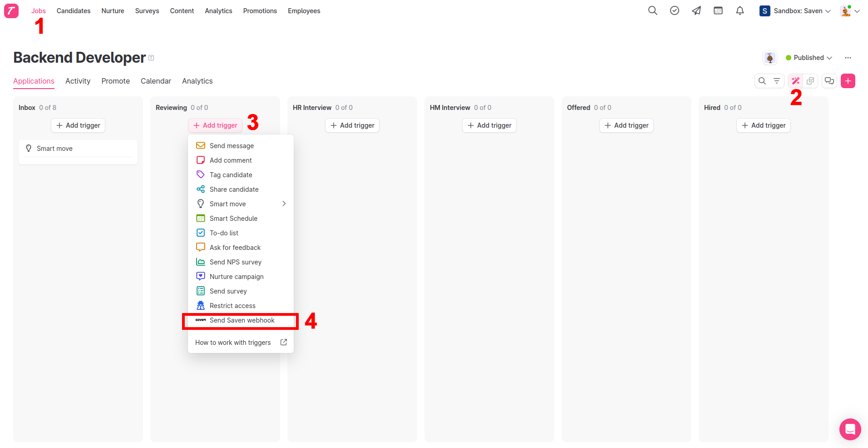Click the Smart move card in Inbox
The height and width of the screenshot is (448, 868).
pyautogui.click(x=78, y=149)
